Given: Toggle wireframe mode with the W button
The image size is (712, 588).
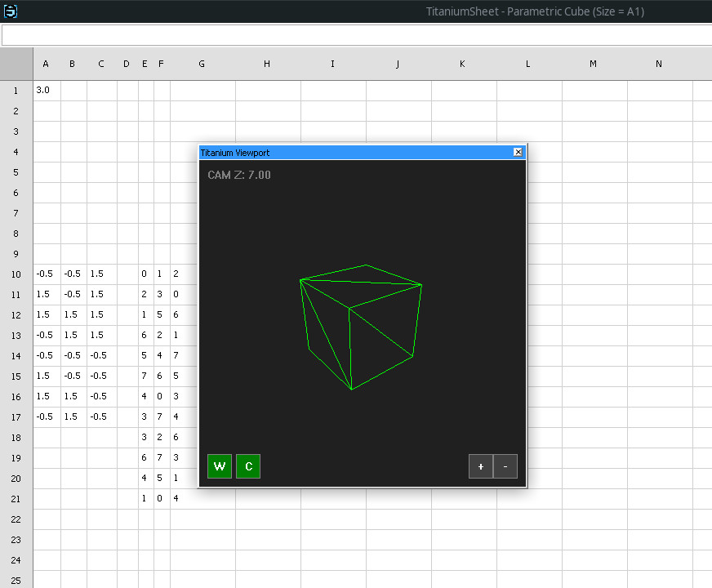Looking at the screenshot, I should (x=220, y=466).
